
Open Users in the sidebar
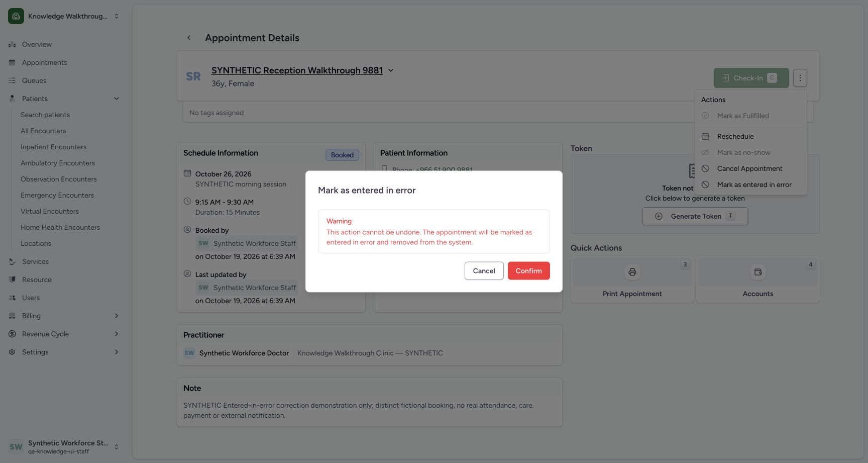point(31,298)
